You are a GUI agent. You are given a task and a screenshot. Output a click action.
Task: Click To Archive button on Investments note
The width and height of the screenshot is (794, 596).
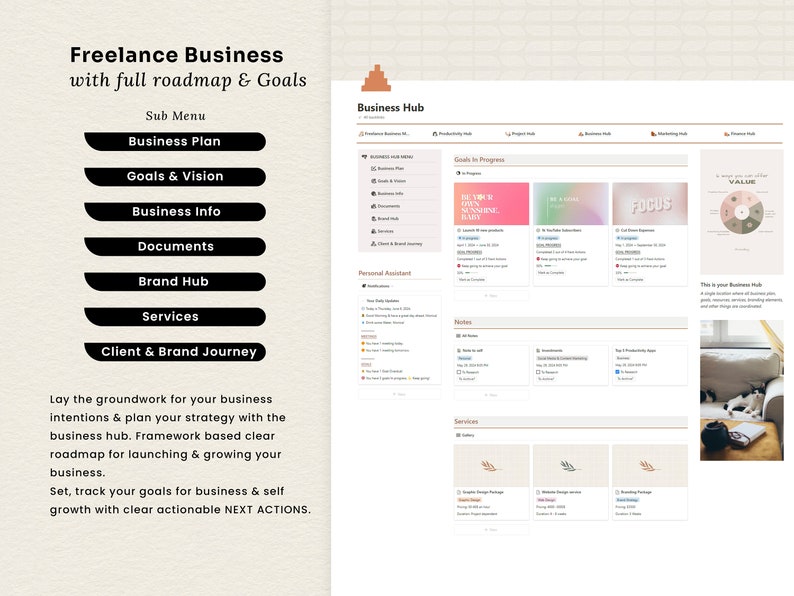tap(546, 379)
